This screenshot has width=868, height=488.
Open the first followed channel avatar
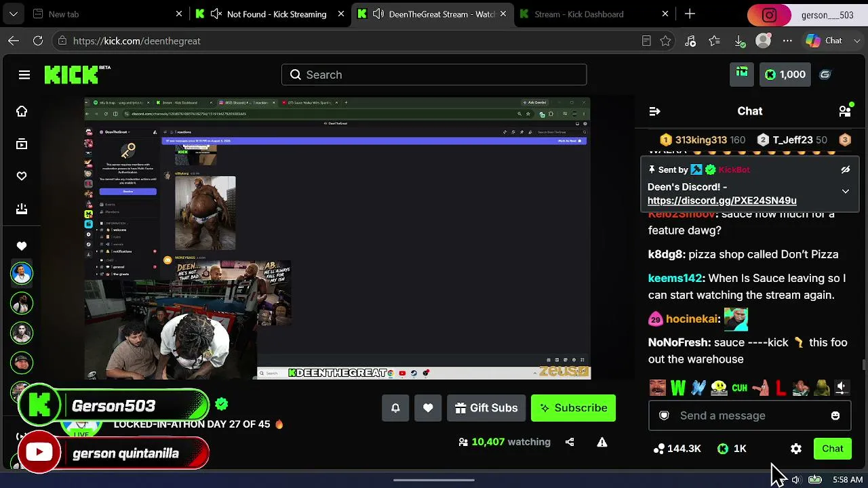click(22, 273)
